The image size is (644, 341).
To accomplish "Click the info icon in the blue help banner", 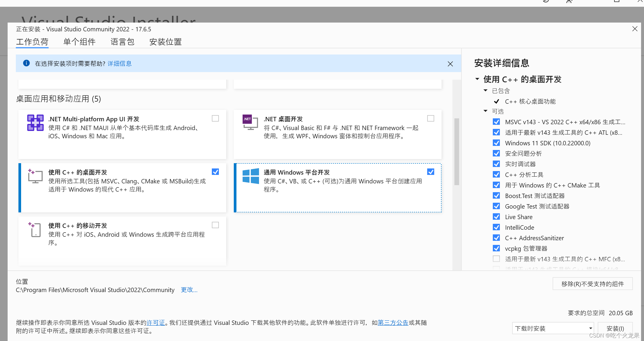I will click(x=26, y=63).
